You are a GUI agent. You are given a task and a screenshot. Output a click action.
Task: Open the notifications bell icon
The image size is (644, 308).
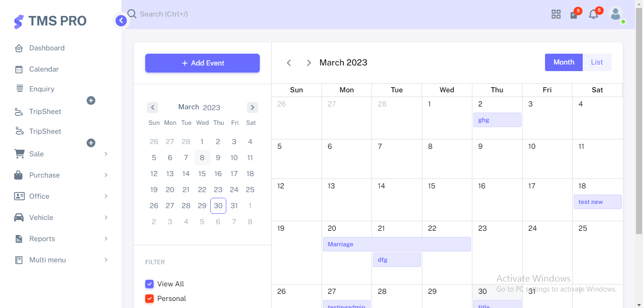pos(593,15)
